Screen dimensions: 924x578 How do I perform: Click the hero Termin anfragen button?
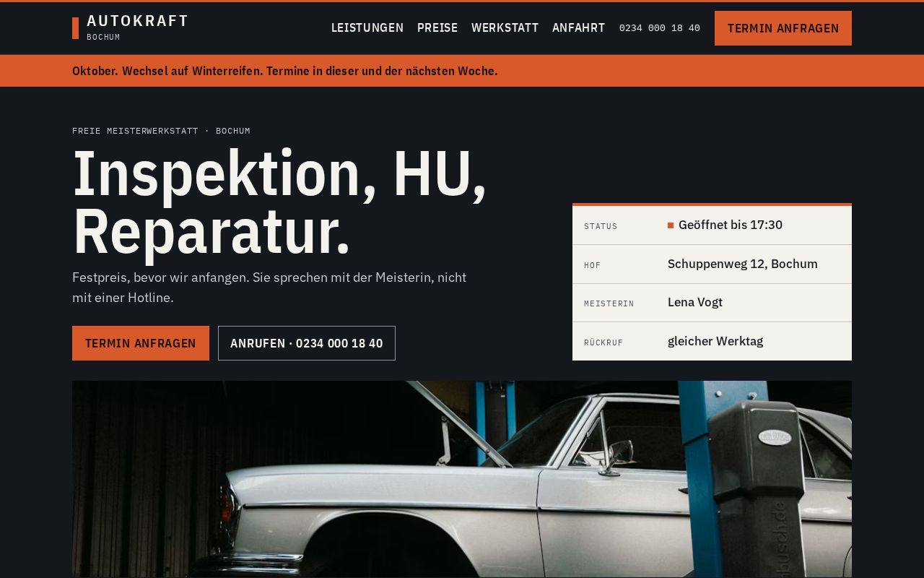141,343
